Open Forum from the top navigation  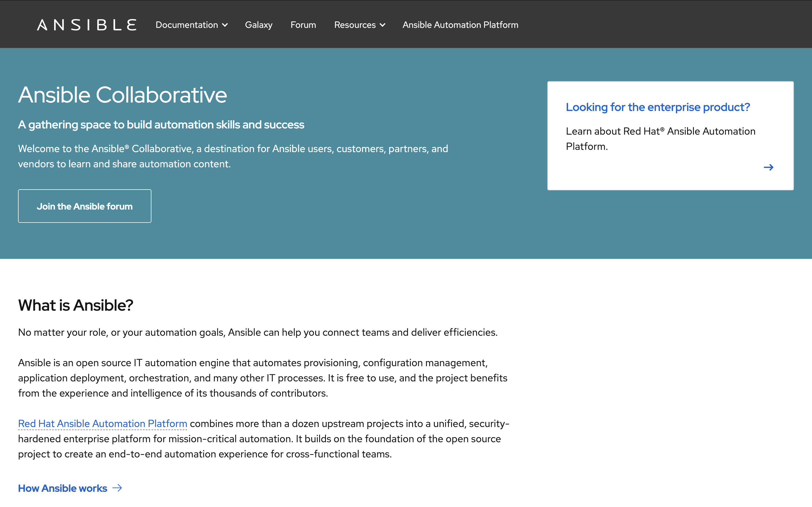click(303, 25)
